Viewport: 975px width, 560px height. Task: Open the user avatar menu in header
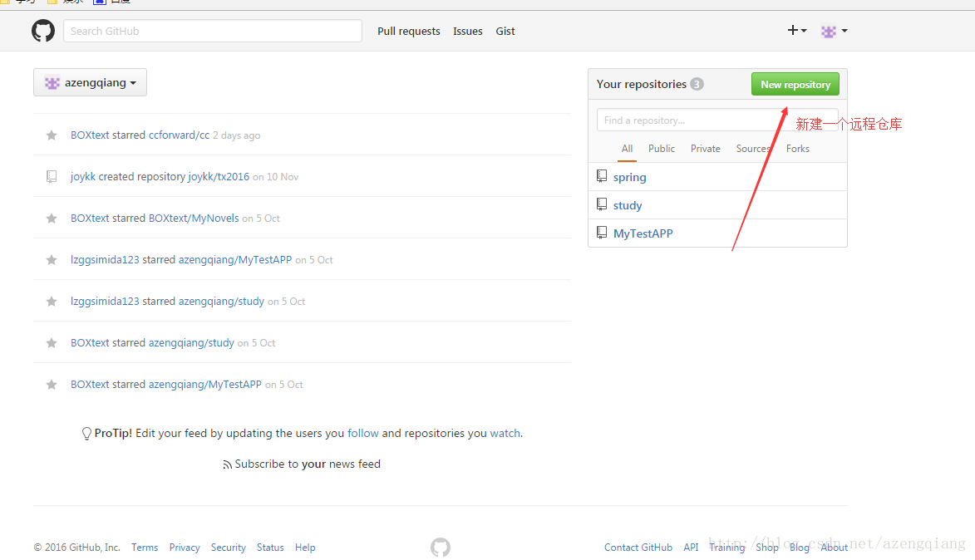click(834, 31)
